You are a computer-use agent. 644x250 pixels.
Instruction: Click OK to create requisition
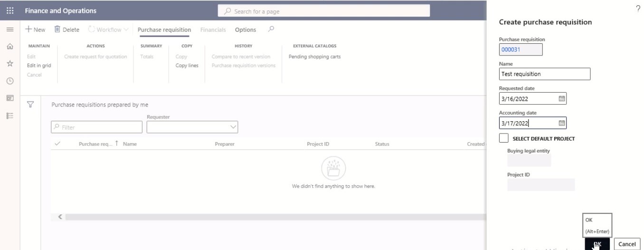[597, 244]
